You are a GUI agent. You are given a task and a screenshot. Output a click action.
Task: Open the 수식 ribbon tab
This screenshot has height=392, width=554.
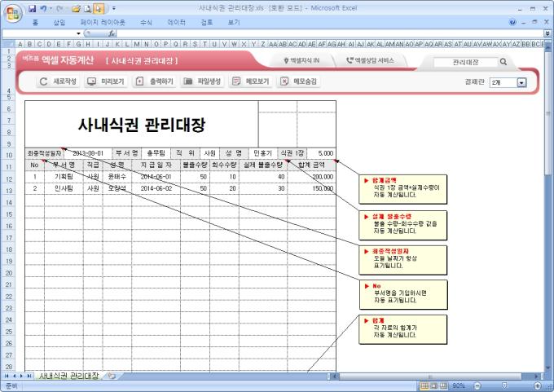pyautogui.click(x=146, y=22)
